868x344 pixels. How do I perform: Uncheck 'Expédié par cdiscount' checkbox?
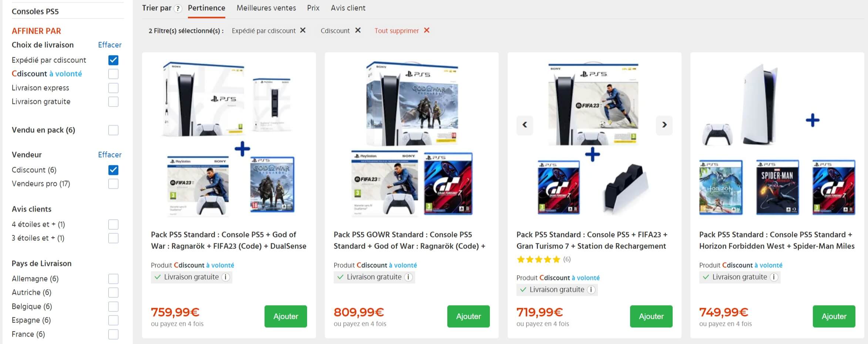(x=113, y=60)
